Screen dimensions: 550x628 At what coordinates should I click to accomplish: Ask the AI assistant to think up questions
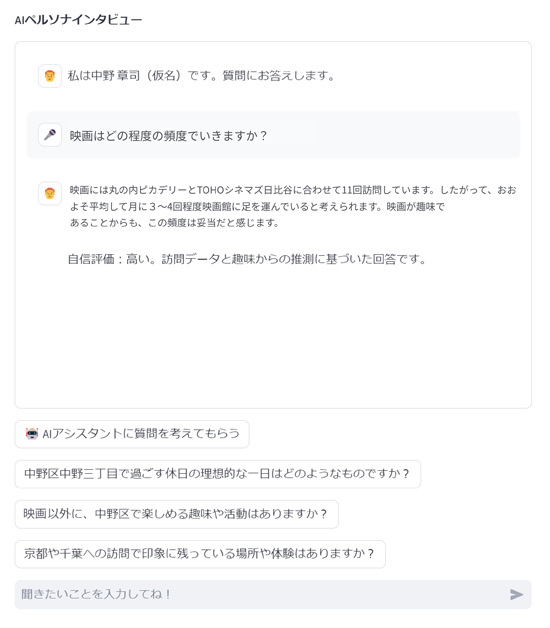132,434
